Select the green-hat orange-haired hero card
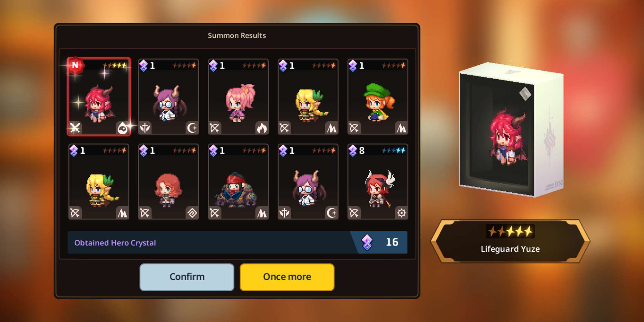Viewport: 644px width, 322px height. click(378, 97)
